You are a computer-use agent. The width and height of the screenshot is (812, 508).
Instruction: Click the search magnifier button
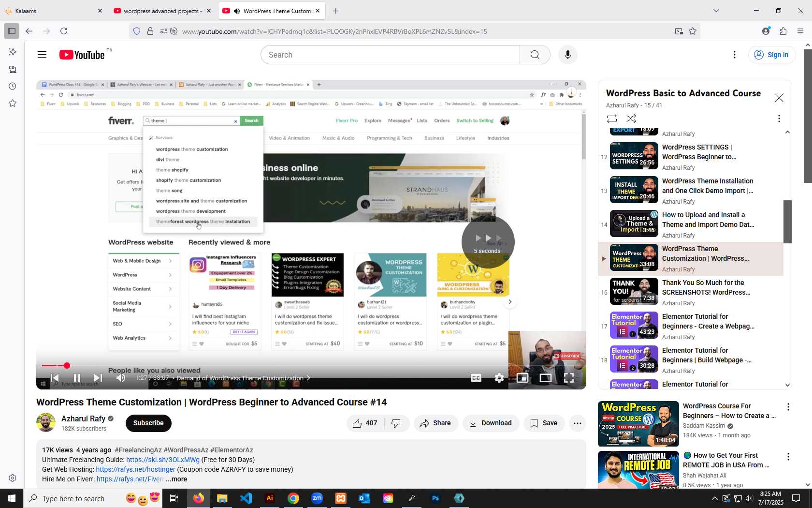point(535,55)
